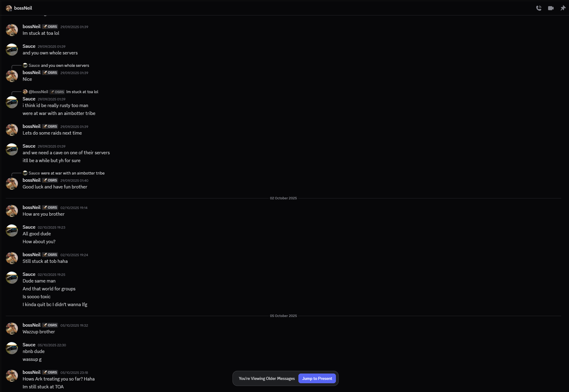Image resolution: width=569 pixels, height=392 pixels.
Task: Click bossNeil's avatar in the header
Action: click(x=9, y=8)
